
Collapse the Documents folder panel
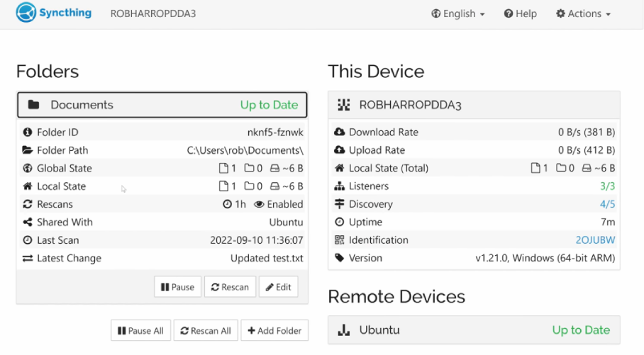pos(162,105)
